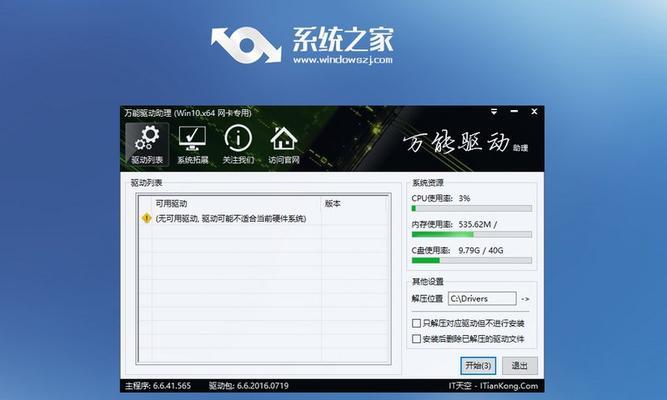Click the 退出 button
Viewport: 667px width, 400px height.
click(x=519, y=366)
